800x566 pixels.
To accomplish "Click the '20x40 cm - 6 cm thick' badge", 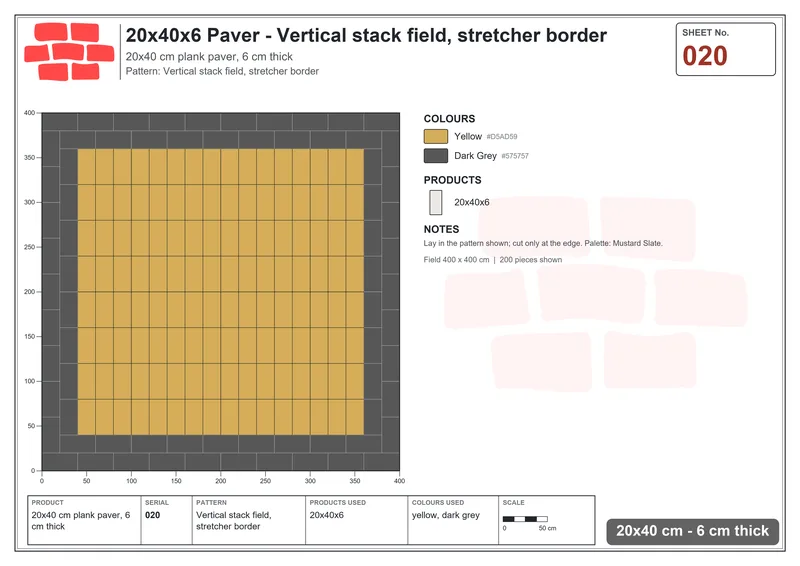I will click(692, 531).
